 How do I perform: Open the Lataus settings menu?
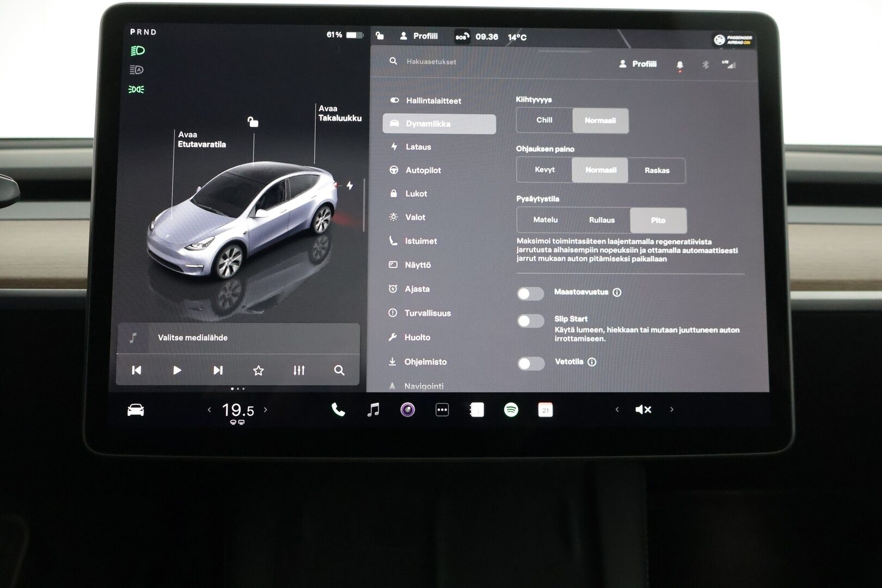click(x=417, y=146)
